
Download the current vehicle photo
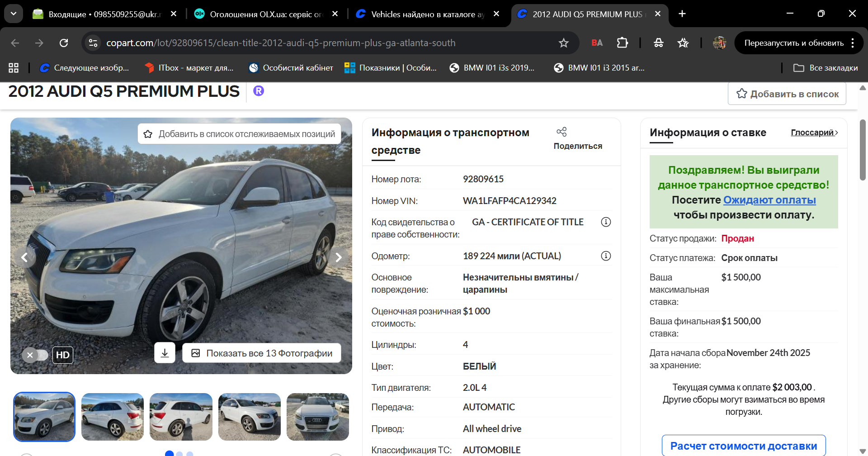(165, 353)
